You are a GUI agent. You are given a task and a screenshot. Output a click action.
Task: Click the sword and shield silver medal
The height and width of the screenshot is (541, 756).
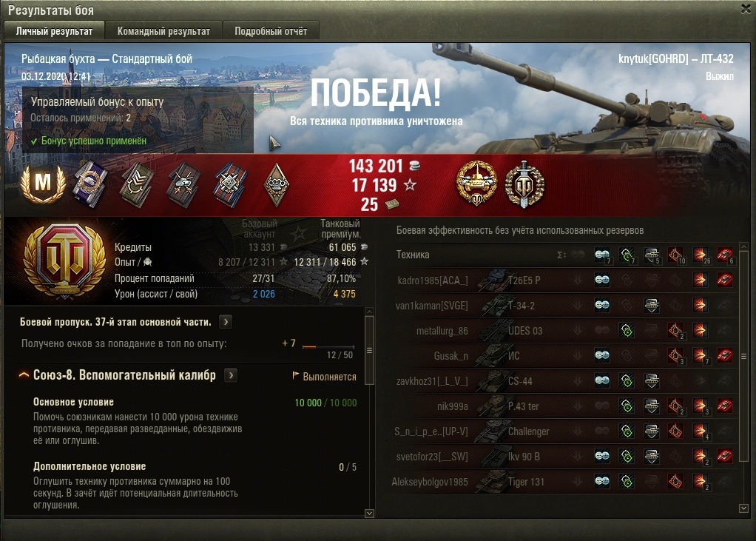(524, 184)
